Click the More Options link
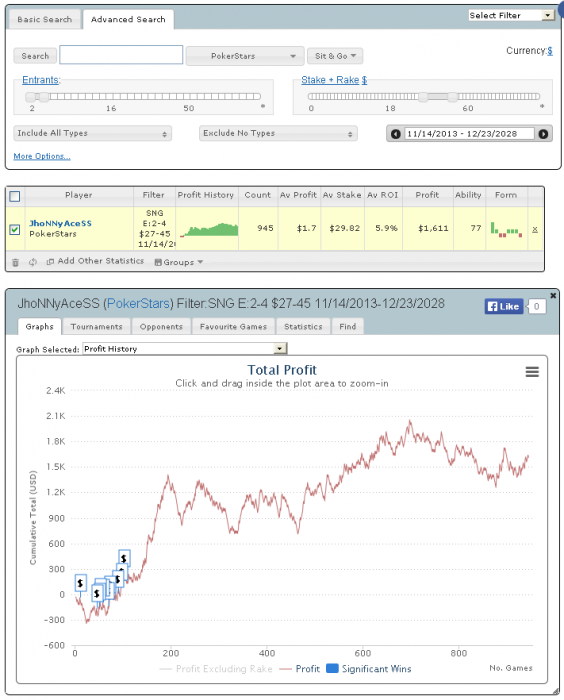This screenshot has height=700, width=564. pyautogui.click(x=42, y=156)
